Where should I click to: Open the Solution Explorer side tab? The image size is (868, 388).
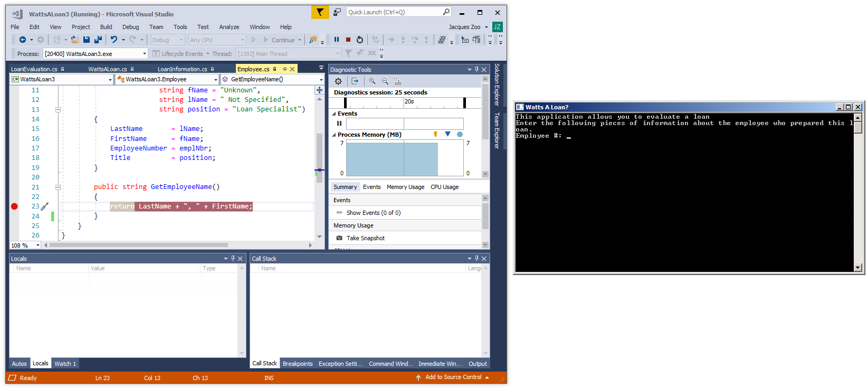coord(497,85)
